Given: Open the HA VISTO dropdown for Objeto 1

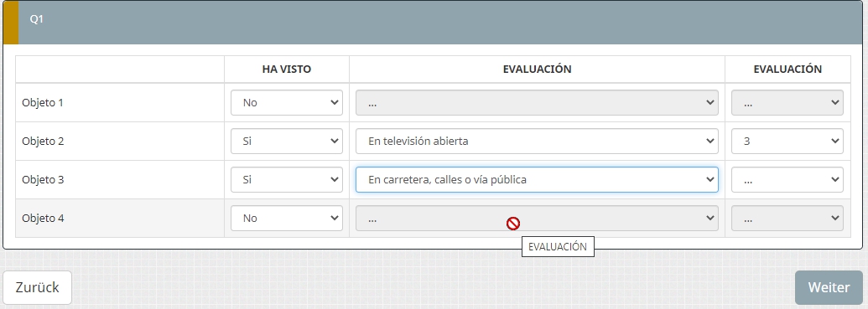Looking at the screenshot, I should [x=287, y=103].
